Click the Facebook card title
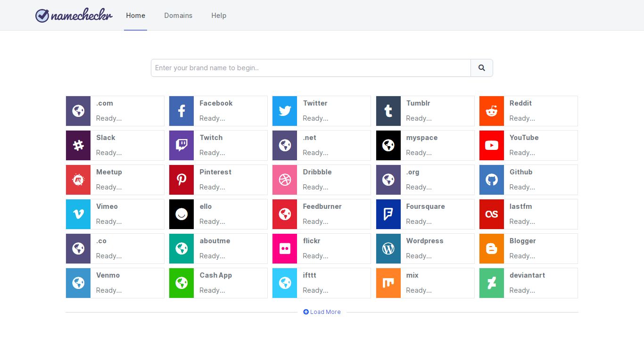 click(216, 103)
